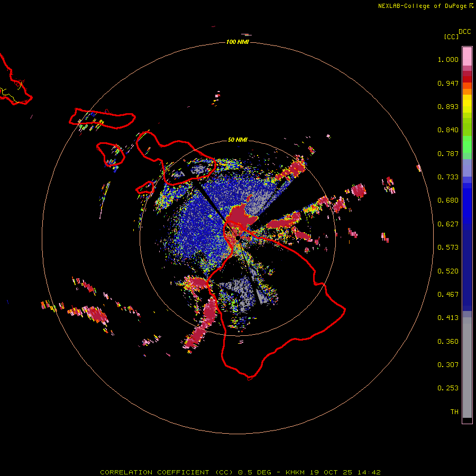The height and width of the screenshot is (476, 476).
Task: Click the KHKM station ID in caption
Action: (295, 472)
